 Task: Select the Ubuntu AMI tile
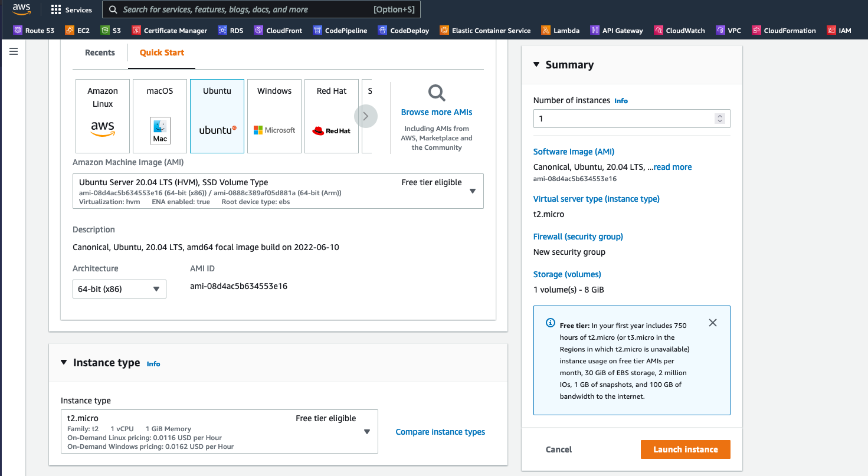point(217,116)
